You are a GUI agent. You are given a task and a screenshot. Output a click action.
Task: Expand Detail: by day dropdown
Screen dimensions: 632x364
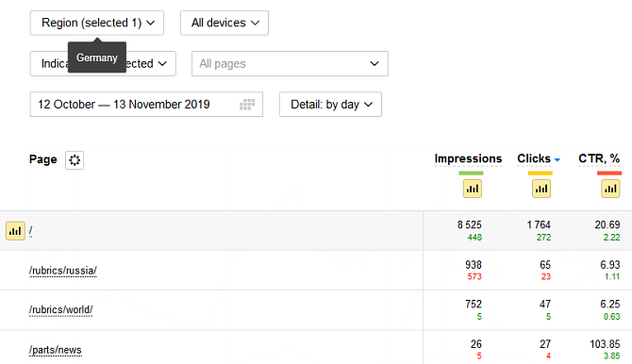[330, 105]
